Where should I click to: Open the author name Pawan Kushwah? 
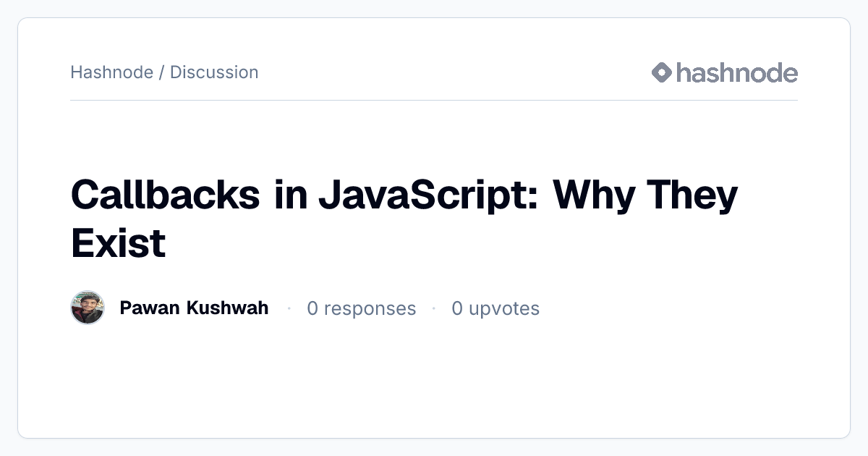coord(194,308)
